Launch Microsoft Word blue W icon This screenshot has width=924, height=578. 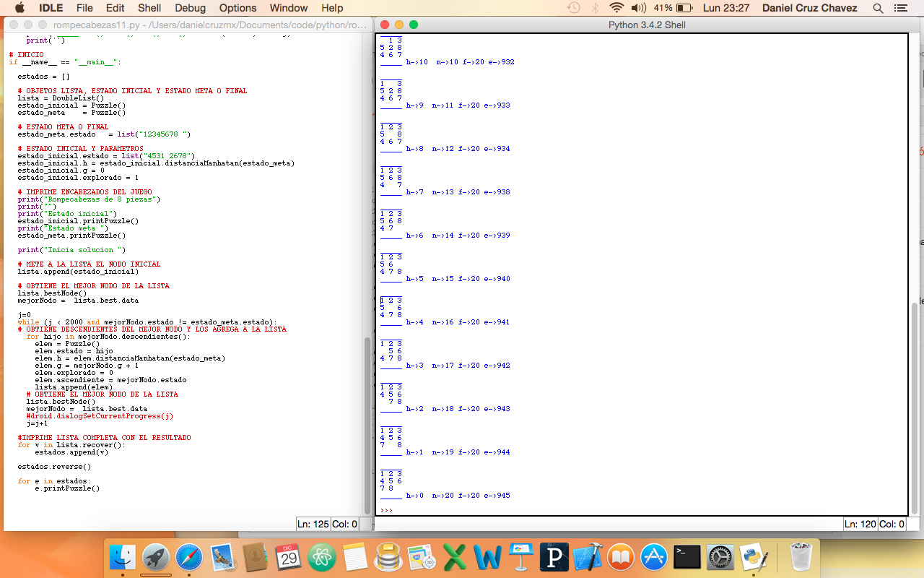click(488, 557)
